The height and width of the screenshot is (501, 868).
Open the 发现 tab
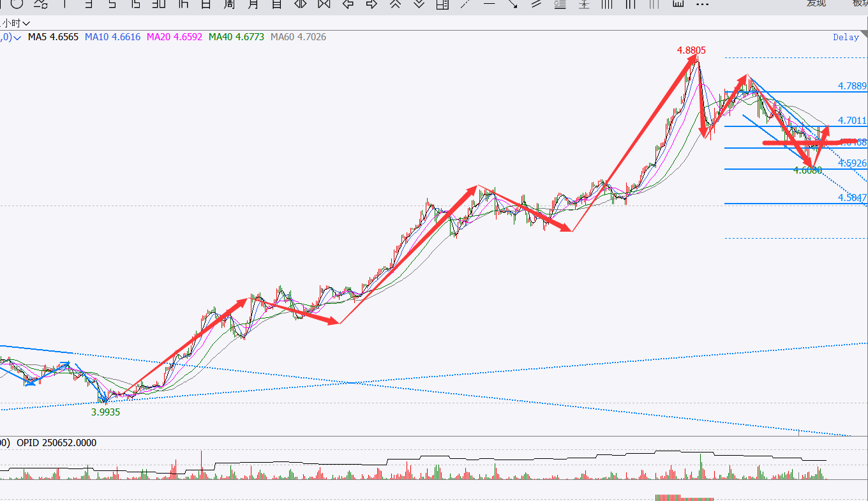coord(816,3)
